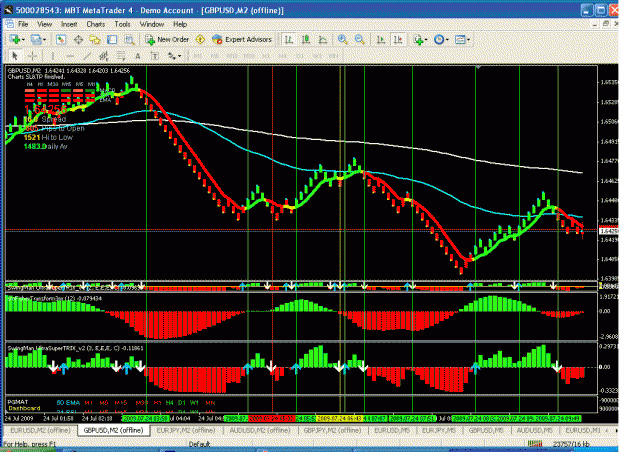Screen dimensions: 625x452
Task: Open the Periods clock icon
Action: (438, 39)
